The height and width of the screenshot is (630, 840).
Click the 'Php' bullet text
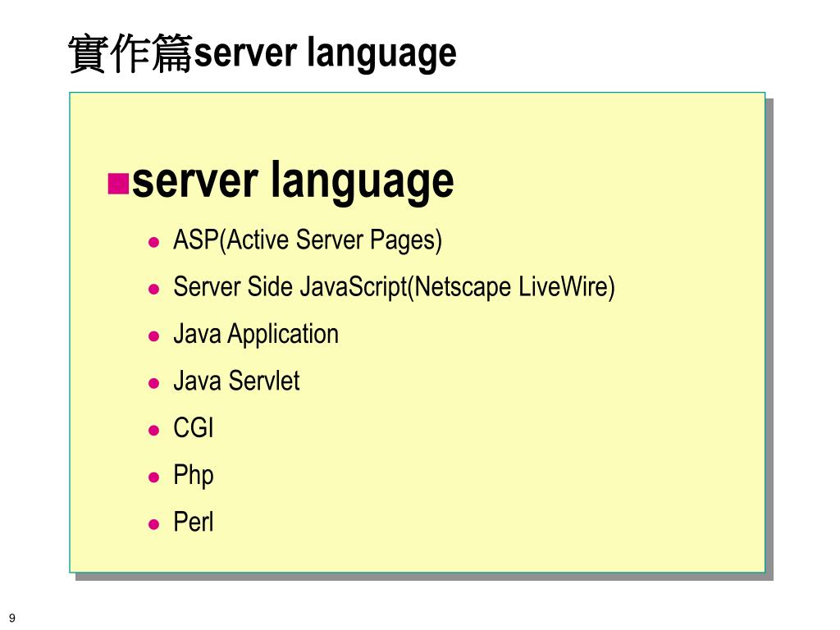point(194,476)
